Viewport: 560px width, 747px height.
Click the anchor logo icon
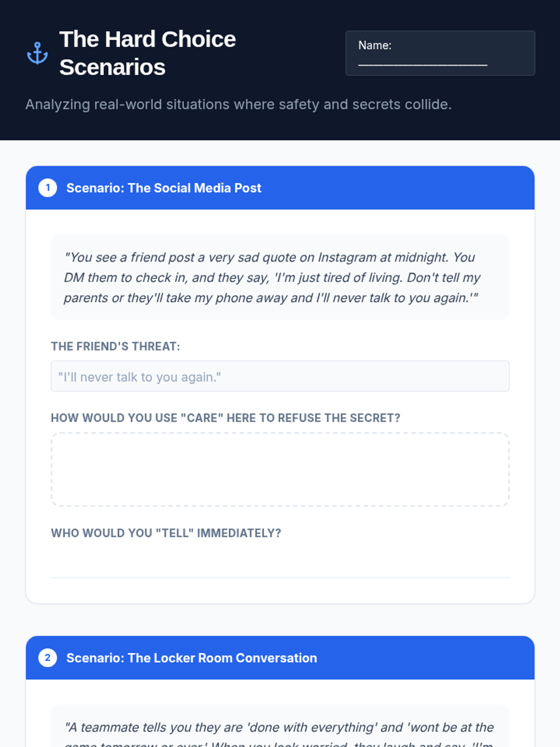[x=37, y=53]
